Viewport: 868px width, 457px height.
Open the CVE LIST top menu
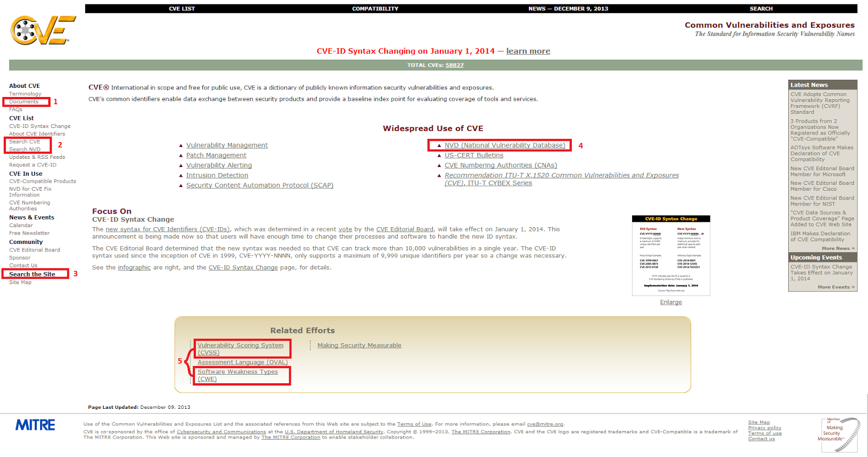182,9
